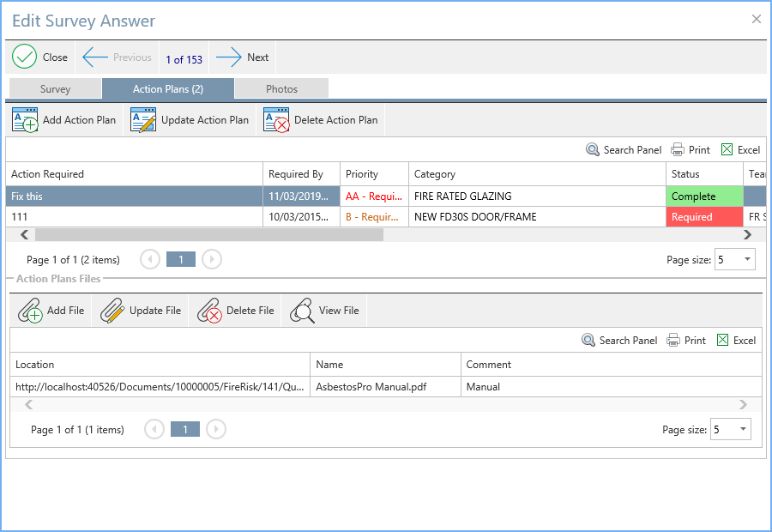Switch to the Survey tab
772x532 pixels.
56,88
